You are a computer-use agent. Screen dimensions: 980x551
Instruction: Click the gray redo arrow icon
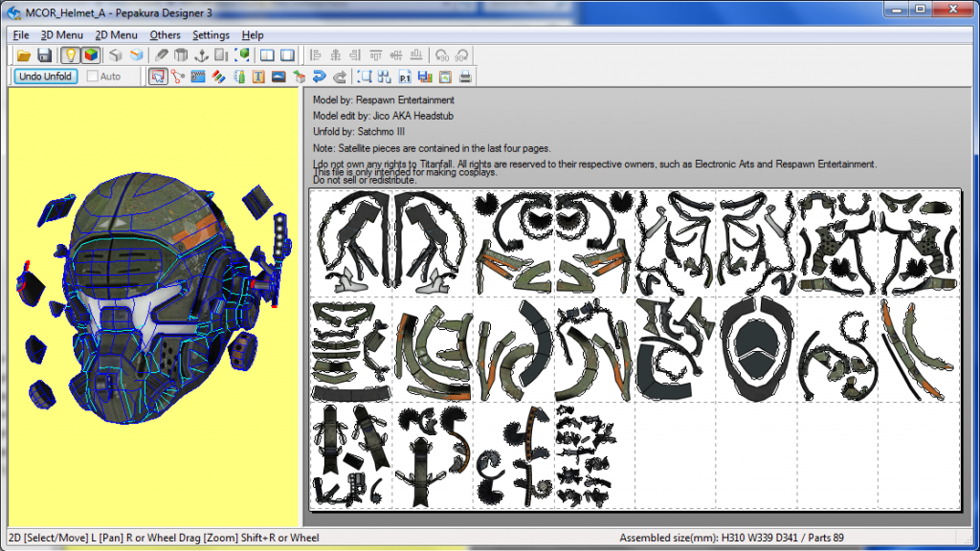pos(340,77)
